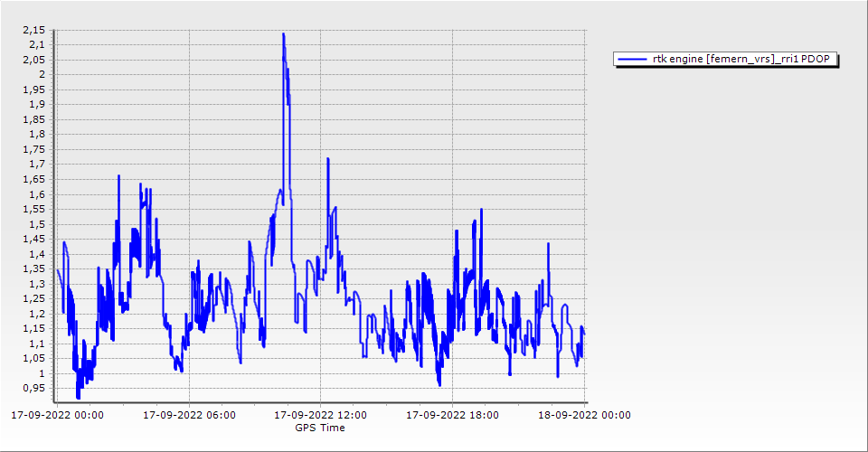This screenshot has width=868, height=452.
Task: Click the GPS Time axis title
Action: click(320, 428)
